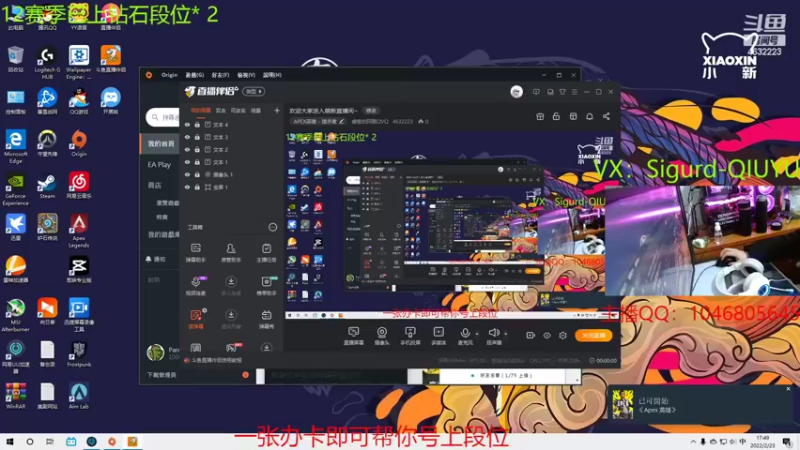Show hidden tray icons chevron

point(693,442)
